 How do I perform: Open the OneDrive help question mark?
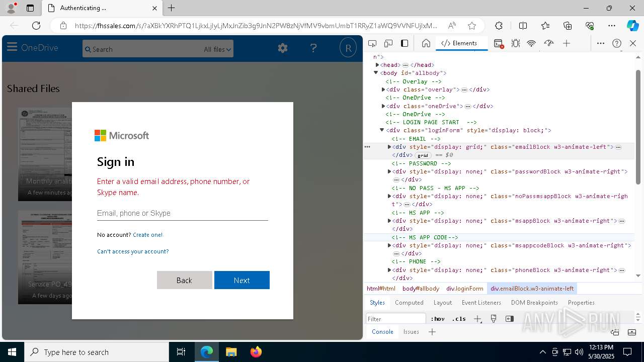(x=313, y=48)
